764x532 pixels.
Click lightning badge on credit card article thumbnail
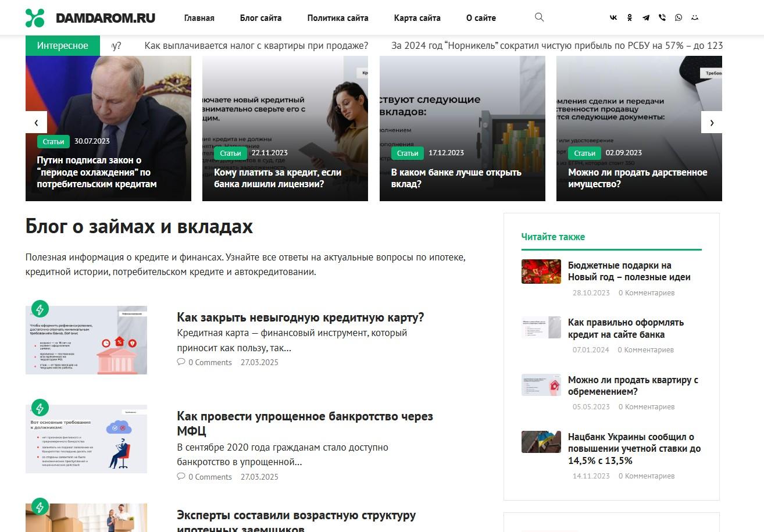tap(40, 309)
